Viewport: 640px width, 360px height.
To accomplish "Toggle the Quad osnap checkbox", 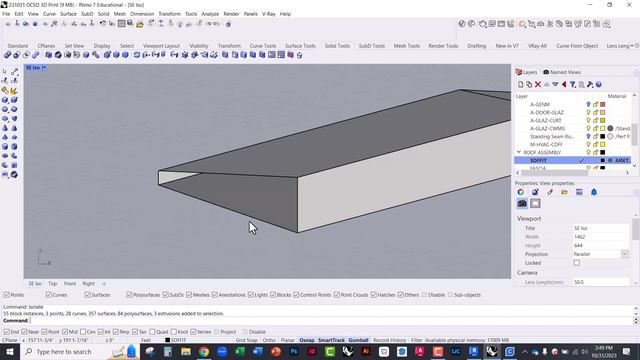I will click(152, 332).
